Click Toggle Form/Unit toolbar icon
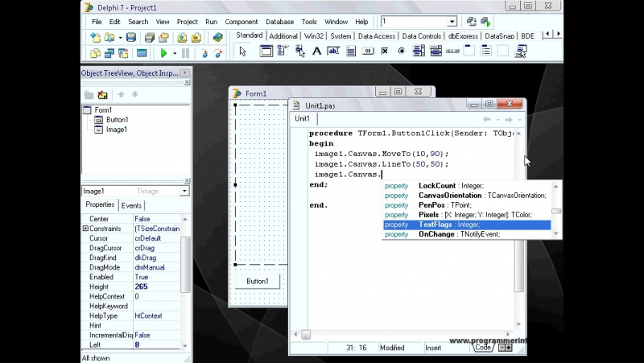Image resolution: width=644 pixels, height=363 pixels. pos(123,53)
